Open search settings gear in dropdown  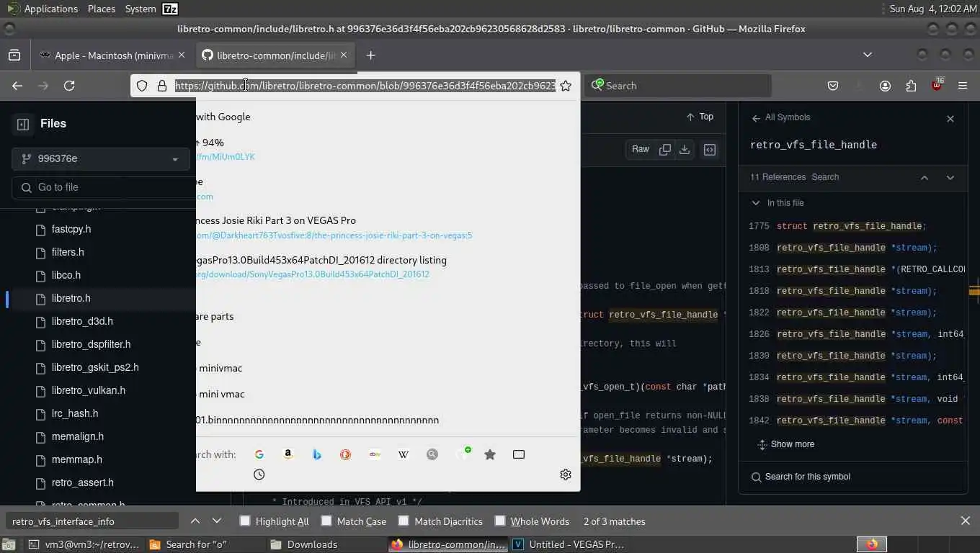click(x=566, y=475)
